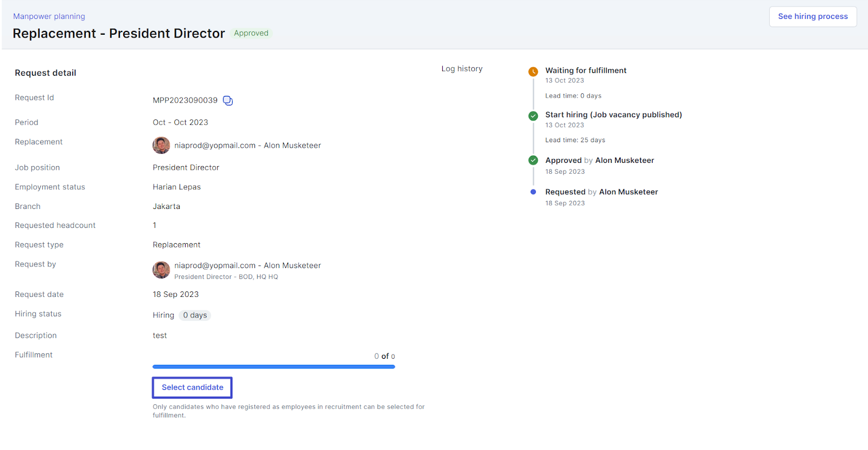The width and height of the screenshot is (868, 450).
Task: Click the Select candidate button
Action: pos(192,388)
